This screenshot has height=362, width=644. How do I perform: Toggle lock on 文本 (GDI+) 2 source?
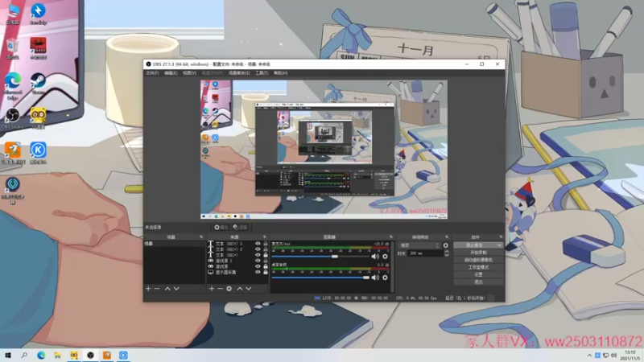pos(266,249)
